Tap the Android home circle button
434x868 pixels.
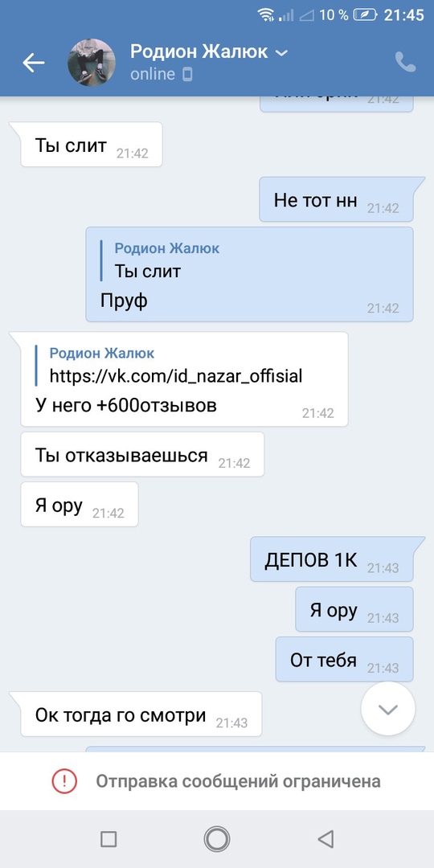click(x=216, y=838)
